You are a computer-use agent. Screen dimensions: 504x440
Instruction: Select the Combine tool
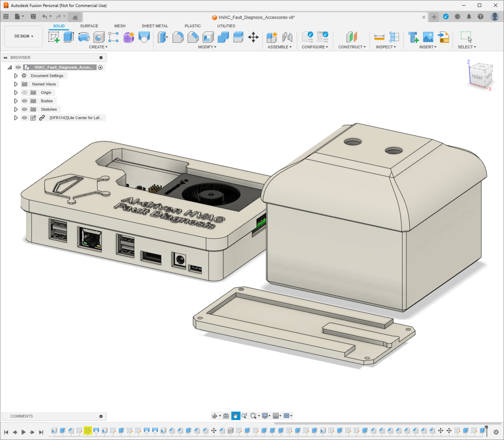[x=223, y=37]
